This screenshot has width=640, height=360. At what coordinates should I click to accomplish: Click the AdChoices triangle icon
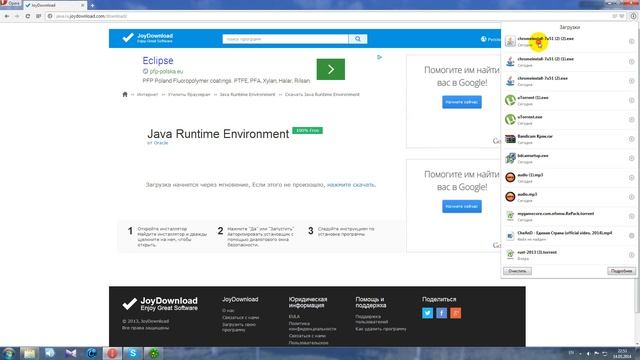click(379, 57)
